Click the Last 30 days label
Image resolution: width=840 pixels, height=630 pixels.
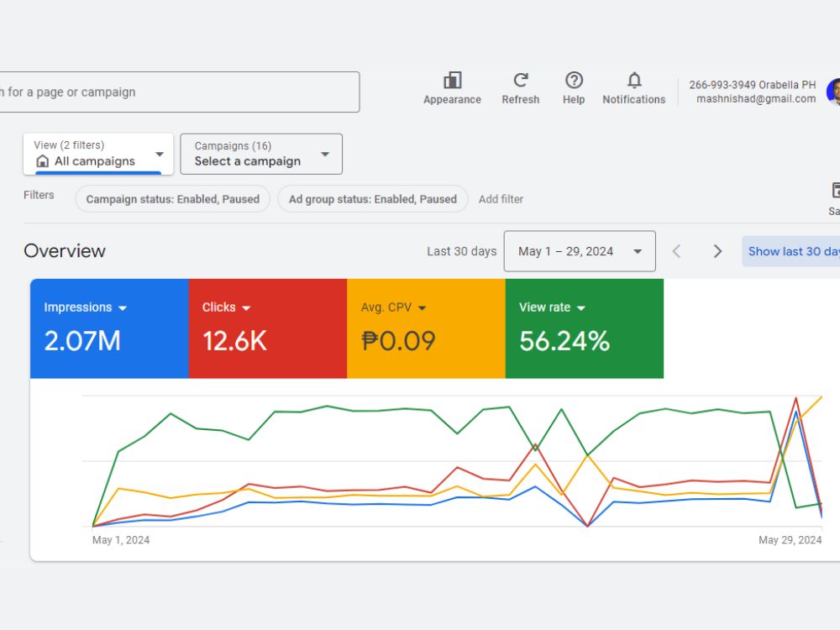[x=462, y=251]
